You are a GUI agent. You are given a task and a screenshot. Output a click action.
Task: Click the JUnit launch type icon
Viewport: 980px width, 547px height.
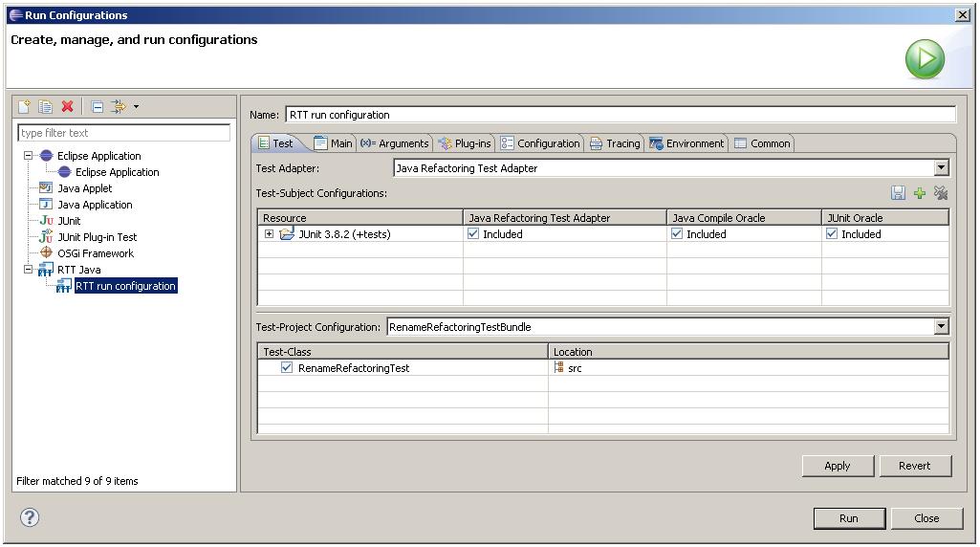[x=46, y=220]
